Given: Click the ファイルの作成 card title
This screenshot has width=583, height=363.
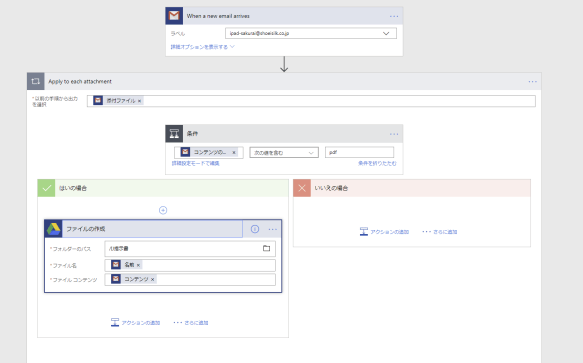Looking at the screenshot, I should [x=86, y=229].
